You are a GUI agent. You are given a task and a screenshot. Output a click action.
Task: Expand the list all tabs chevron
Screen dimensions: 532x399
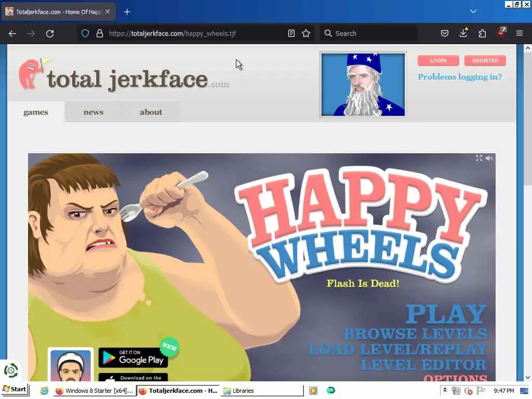(473, 11)
